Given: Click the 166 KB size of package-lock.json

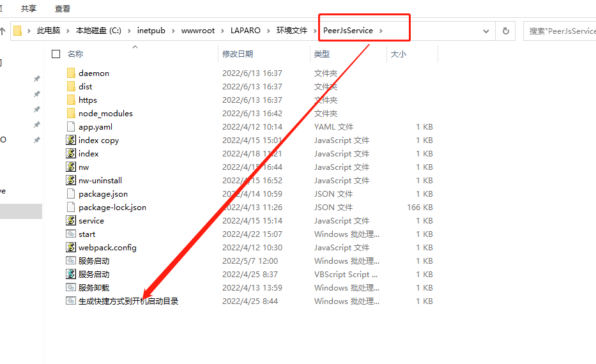Looking at the screenshot, I should point(420,207).
